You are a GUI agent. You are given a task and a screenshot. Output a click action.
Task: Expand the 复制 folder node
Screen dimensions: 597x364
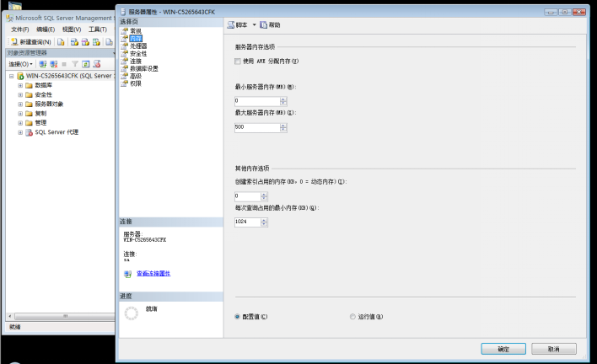[20, 114]
